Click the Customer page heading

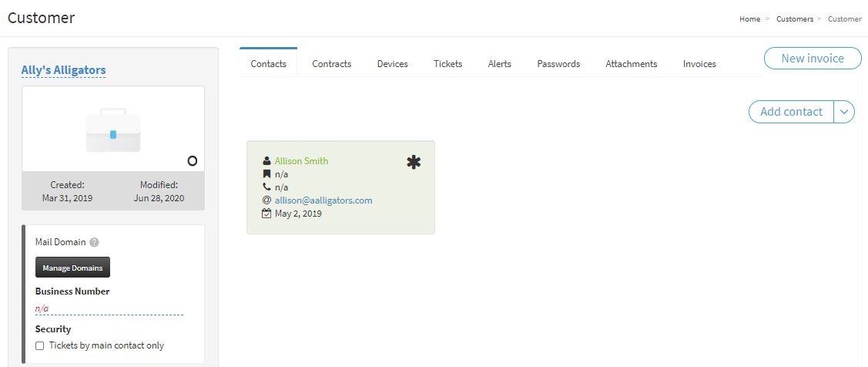tap(41, 18)
